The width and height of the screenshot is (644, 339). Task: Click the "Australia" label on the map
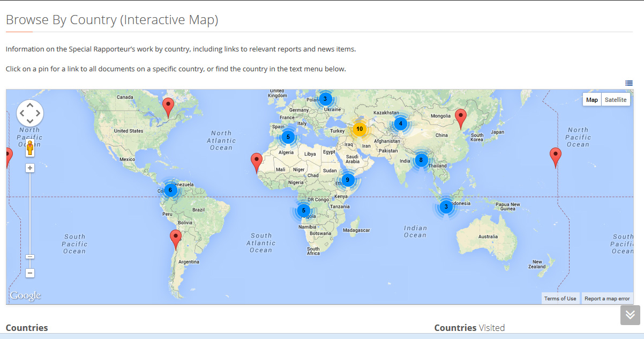(488, 237)
